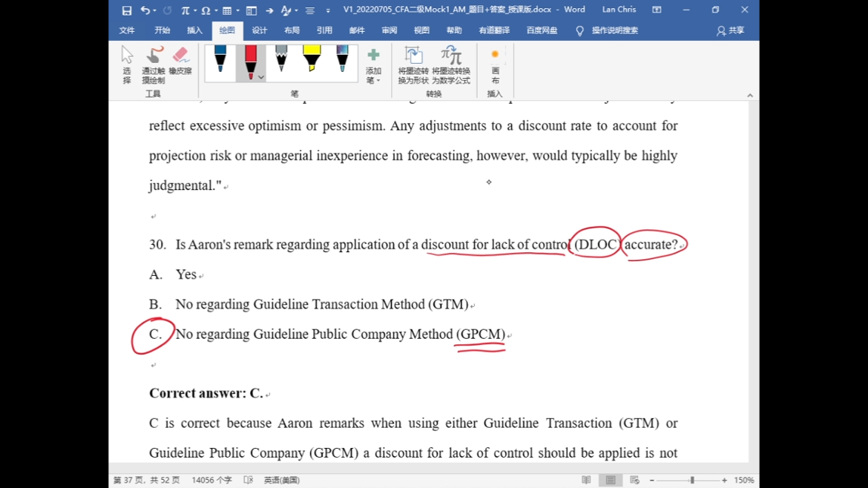Switch to the 引用 tab
The width and height of the screenshot is (868, 488).
tap(324, 30)
